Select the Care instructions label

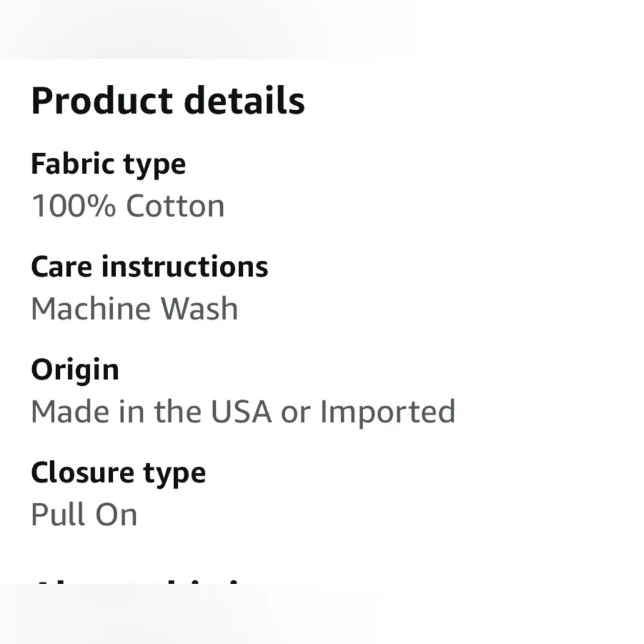pyautogui.click(x=149, y=267)
